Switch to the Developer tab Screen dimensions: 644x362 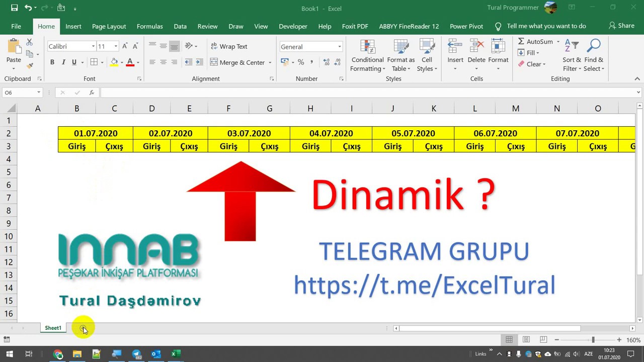tap(293, 26)
